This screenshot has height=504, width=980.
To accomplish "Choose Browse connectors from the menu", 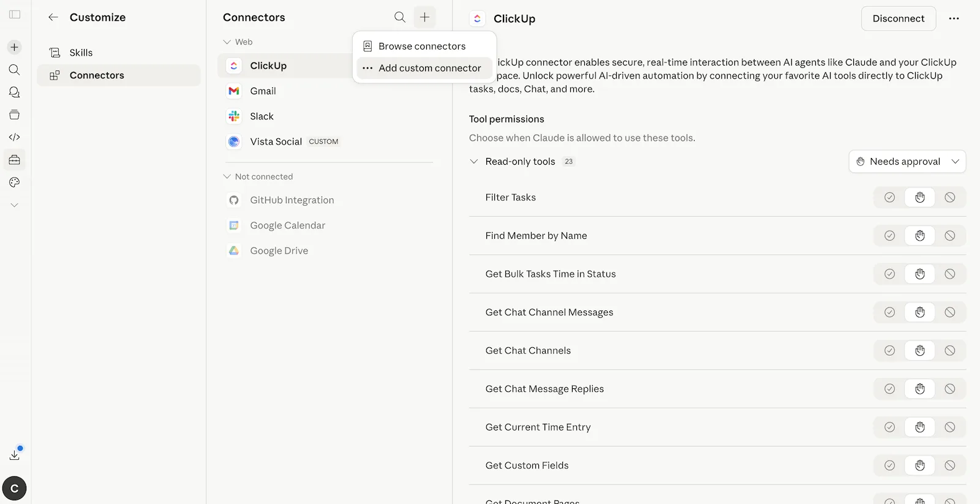I will click(424, 46).
